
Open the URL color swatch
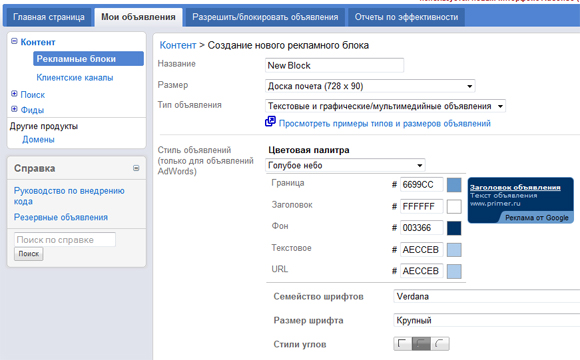click(454, 271)
